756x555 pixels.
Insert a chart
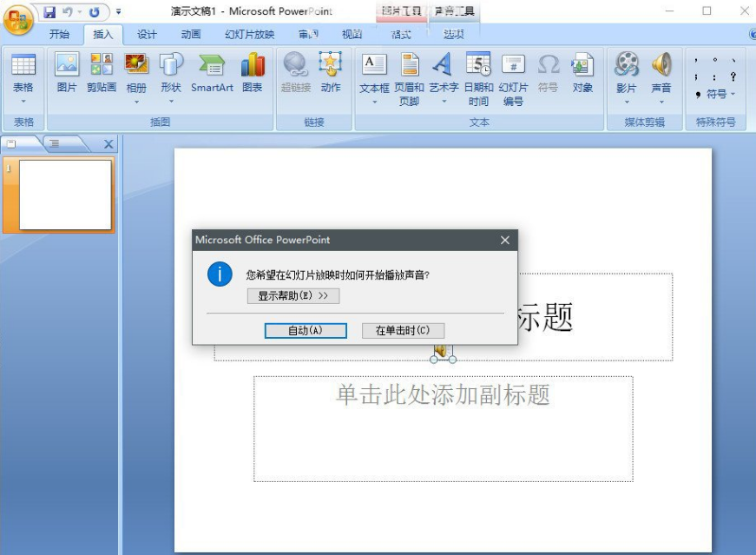pos(253,72)
